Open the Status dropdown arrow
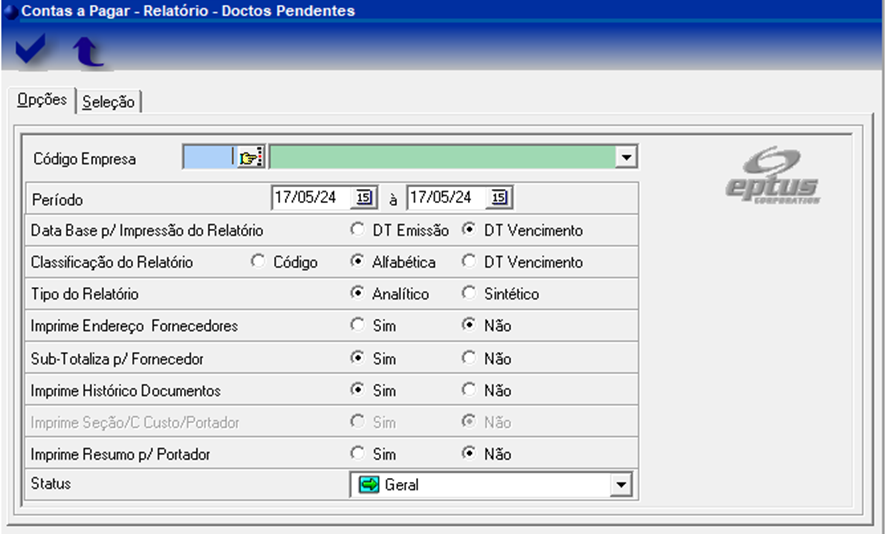886x534 pixels. click(x=621, y=485)
